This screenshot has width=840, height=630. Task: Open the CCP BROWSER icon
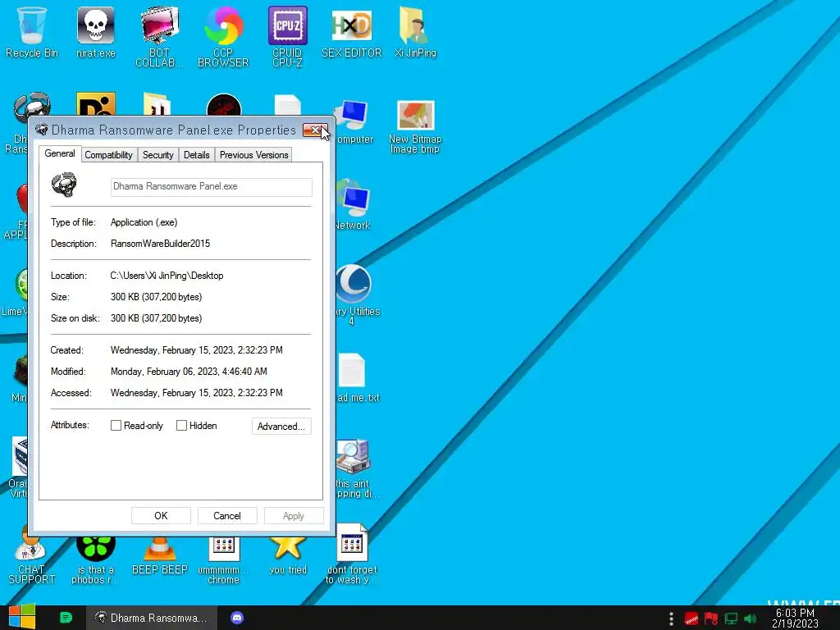(x=223, y=36)
